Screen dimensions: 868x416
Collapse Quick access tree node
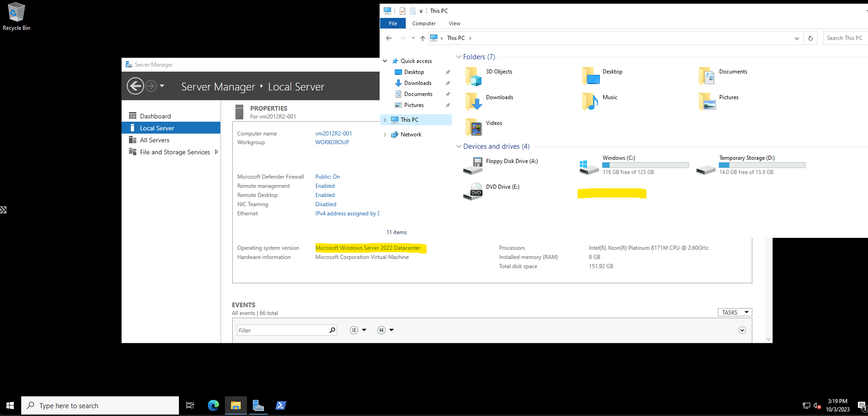[385, 61]
